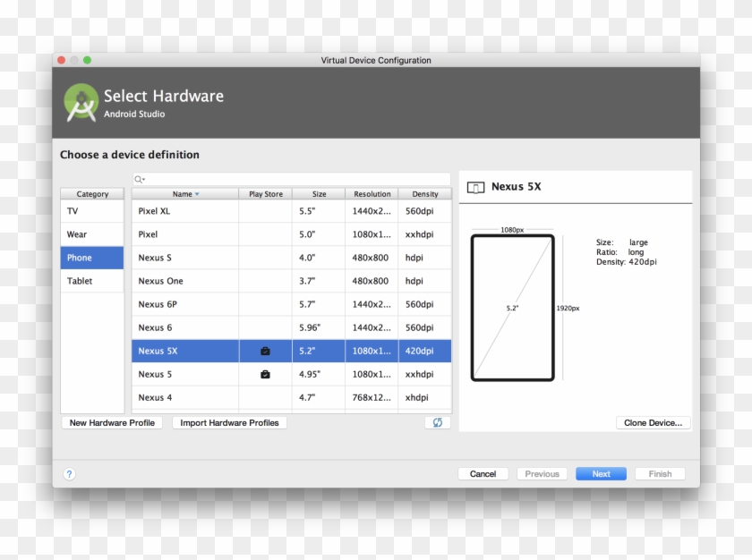
Task: Click the Finish button
Action: point(660,474)
